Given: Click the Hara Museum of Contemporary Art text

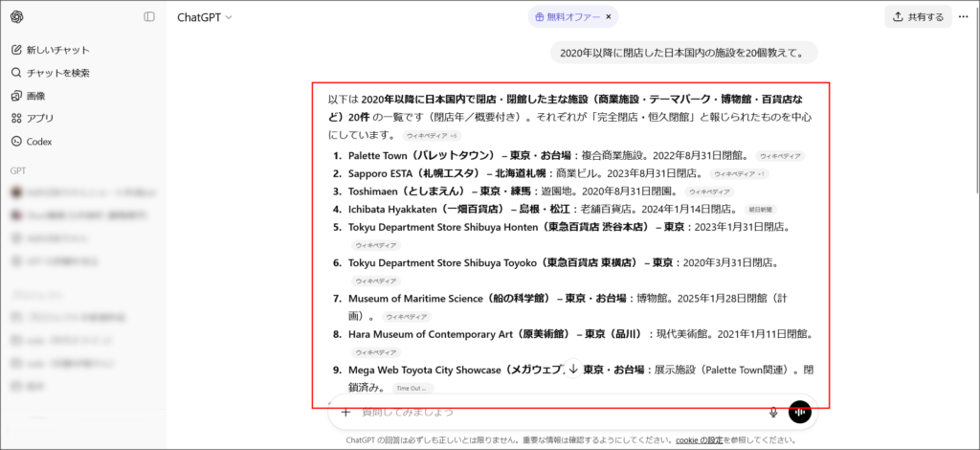Looking at the screenshot, I should [x=430, y=334].
